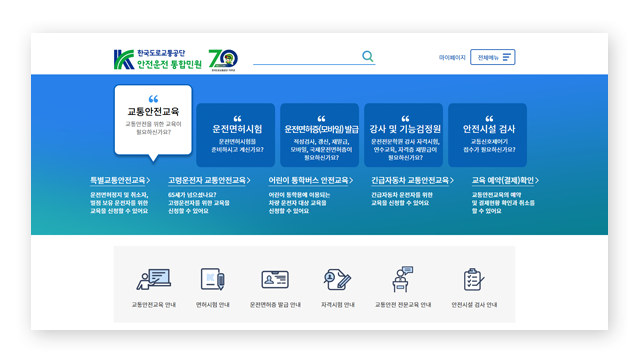Screen dimensions: 640x362
Task: Click the 안전시설 검사 안내 clipboard icon
Action: click(x=474, y=280)
